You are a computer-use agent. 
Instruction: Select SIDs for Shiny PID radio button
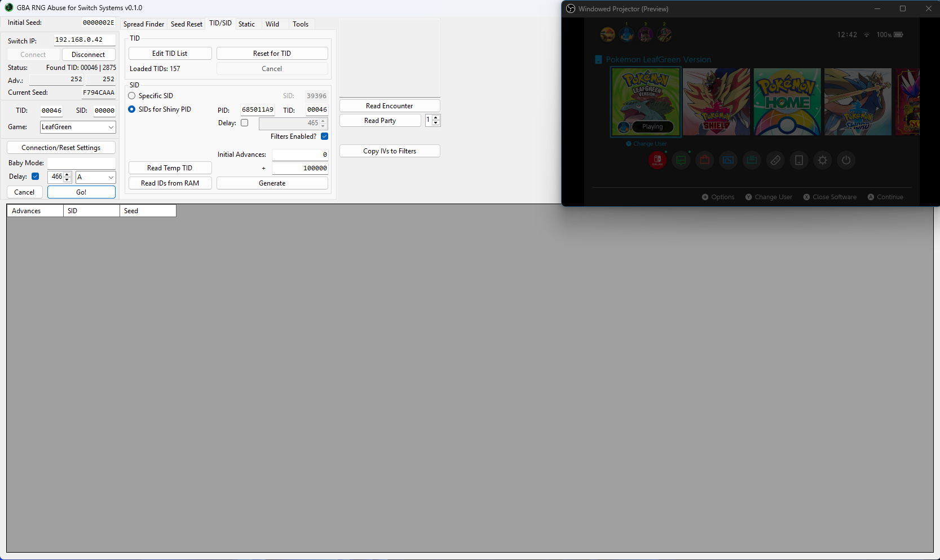coord(132,109)
